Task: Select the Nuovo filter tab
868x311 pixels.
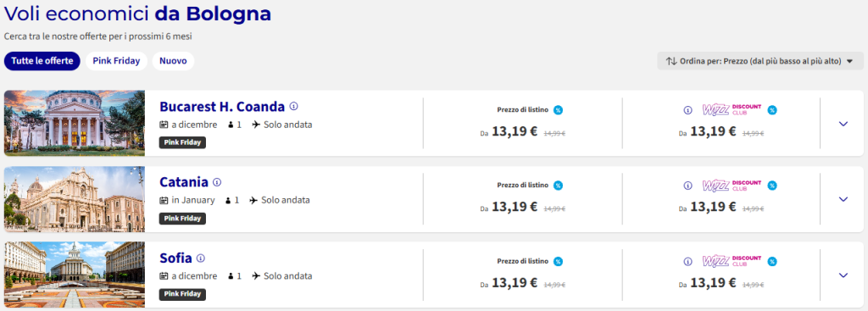Action: pyautogui.click(x=173, y=61)
